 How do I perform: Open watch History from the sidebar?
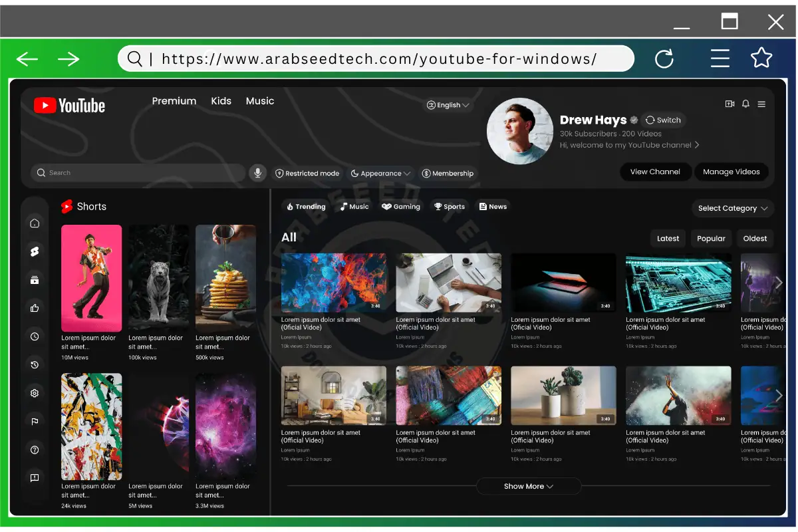[x=35, y=364]
